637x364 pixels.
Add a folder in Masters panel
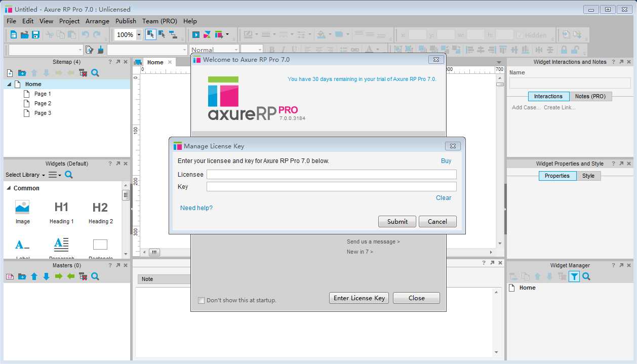[22, 276]
